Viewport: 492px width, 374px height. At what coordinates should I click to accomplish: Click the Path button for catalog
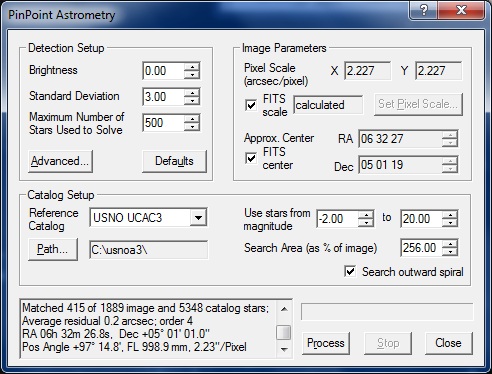click(53, 249)
